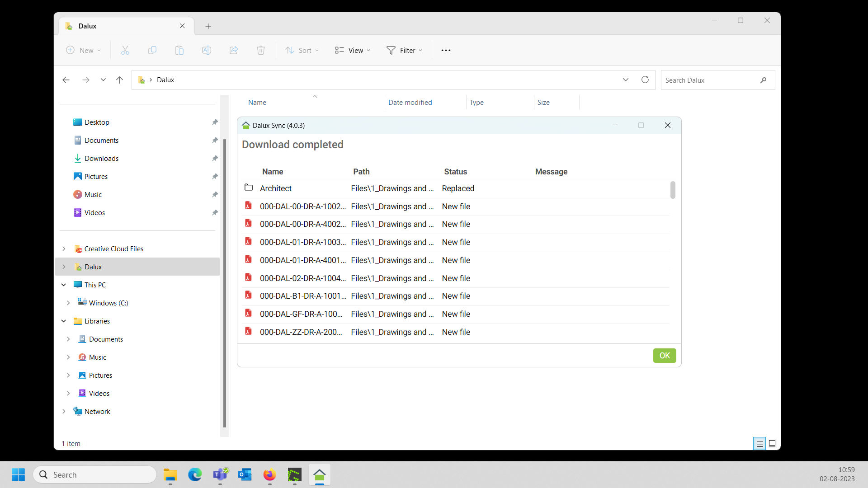
Task: Click the Refresh icon in address bar
Action: [x=645, y=80]
